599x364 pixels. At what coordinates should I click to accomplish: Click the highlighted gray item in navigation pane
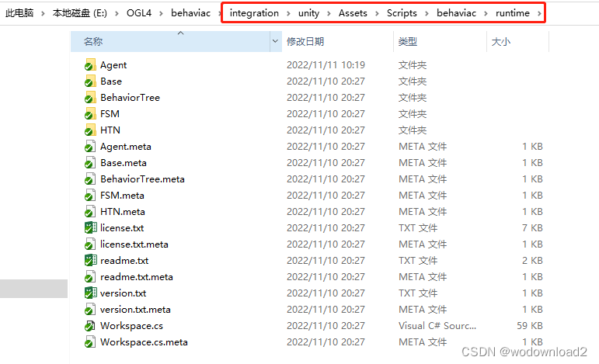click(33, 289)
